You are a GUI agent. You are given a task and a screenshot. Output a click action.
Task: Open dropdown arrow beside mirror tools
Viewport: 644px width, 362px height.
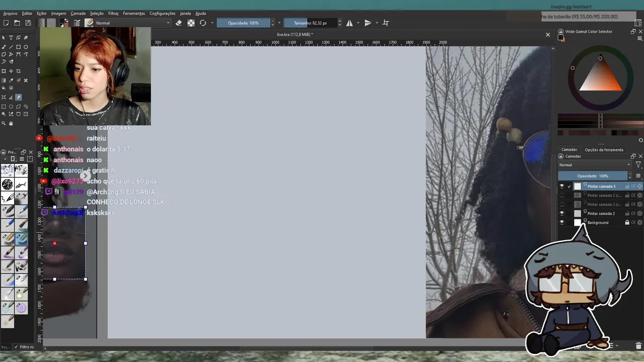[x=358, y=23]
